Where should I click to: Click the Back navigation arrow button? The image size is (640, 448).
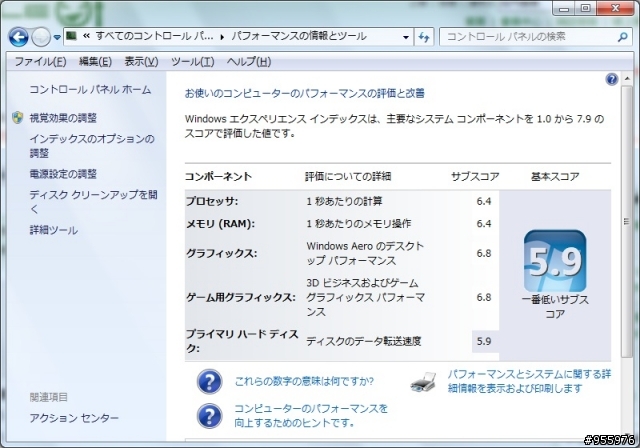coord(18,37)
